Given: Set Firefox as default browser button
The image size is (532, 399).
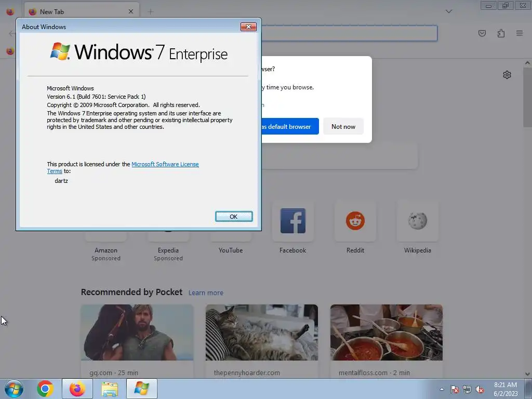Looking at the screenshot, I should tap(290, 127).
